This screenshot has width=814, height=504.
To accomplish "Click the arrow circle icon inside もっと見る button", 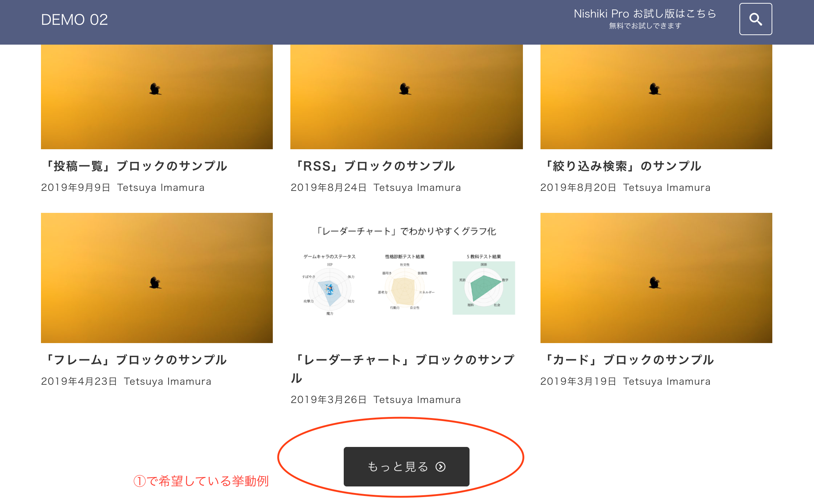I will tap(441, 467).
